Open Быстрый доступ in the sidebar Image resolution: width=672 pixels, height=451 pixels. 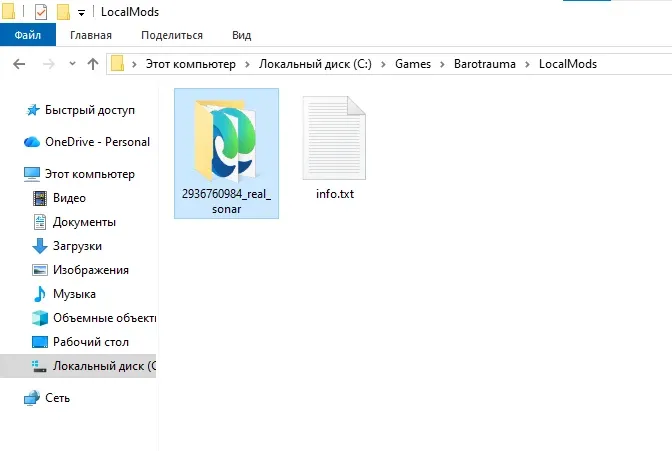89,110
